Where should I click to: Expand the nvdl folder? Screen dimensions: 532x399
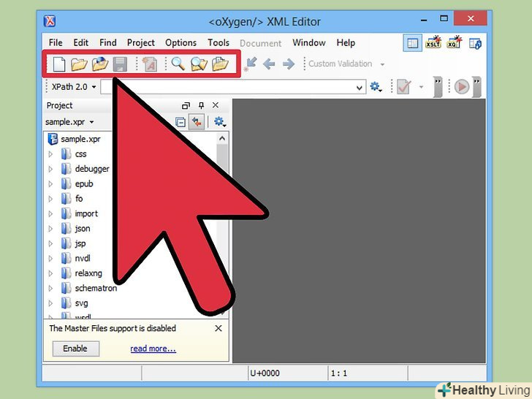tap(50, 259)
